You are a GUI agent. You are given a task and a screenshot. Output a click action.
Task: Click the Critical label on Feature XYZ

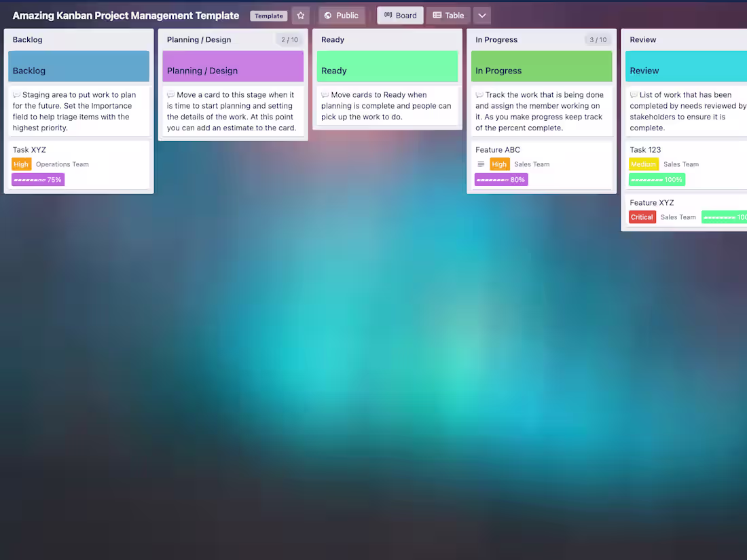642,217
